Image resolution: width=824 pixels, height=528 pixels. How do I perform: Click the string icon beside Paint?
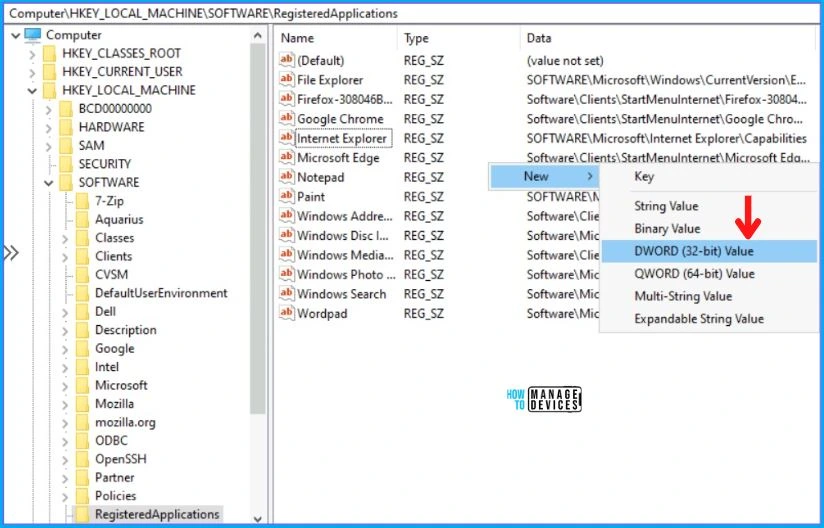click(286, 196)
